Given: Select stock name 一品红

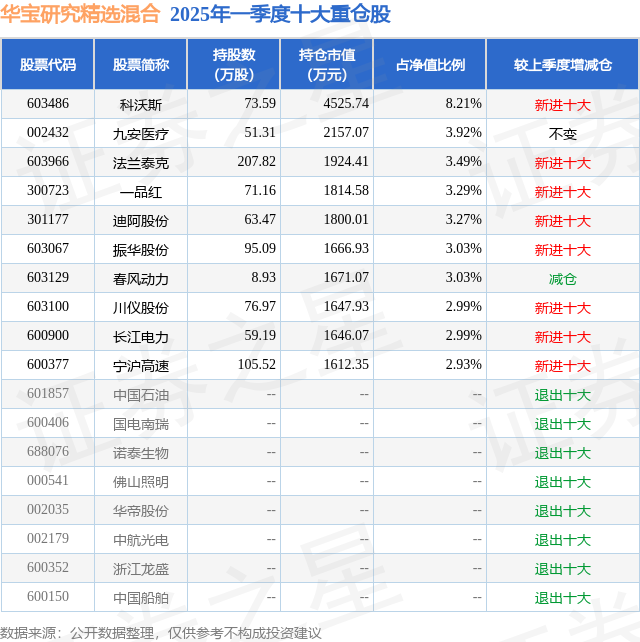Looking at the screenshot, I should 141,192.
